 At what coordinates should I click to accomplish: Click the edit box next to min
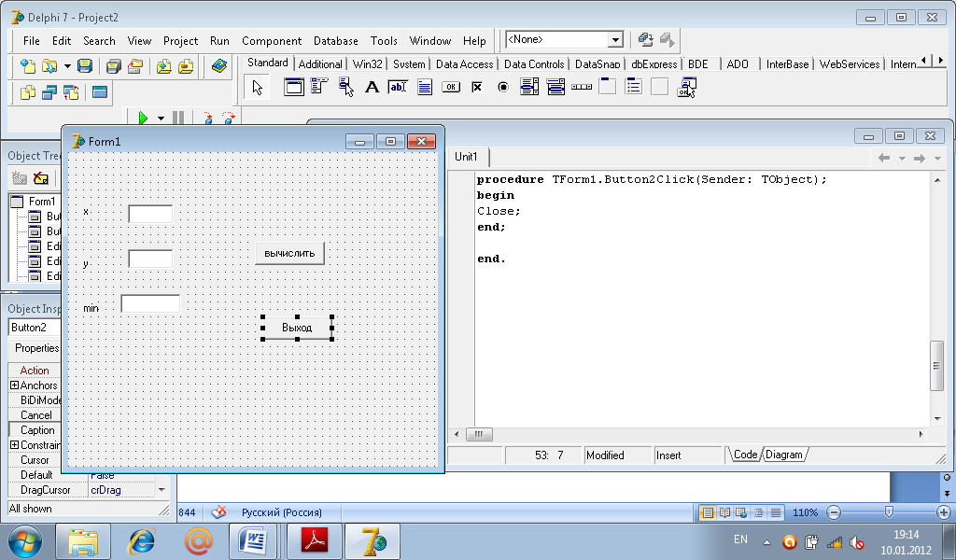tap(150, 303)
